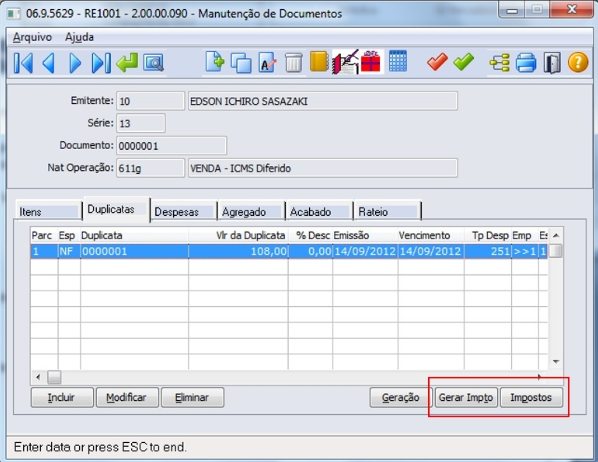Click the yellow notebook icon
The height and width of the screenshot is (462, 598).
319,62
